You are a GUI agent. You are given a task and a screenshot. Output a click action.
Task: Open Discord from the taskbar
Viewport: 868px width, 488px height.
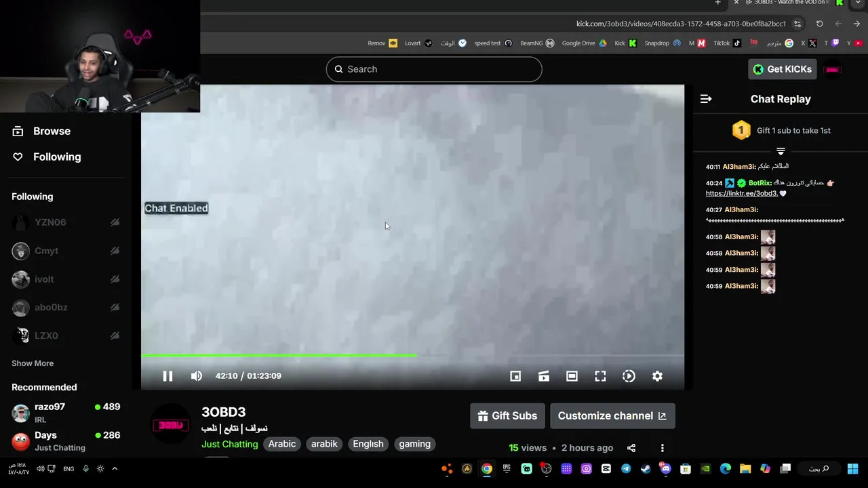[x=665, y=469]
